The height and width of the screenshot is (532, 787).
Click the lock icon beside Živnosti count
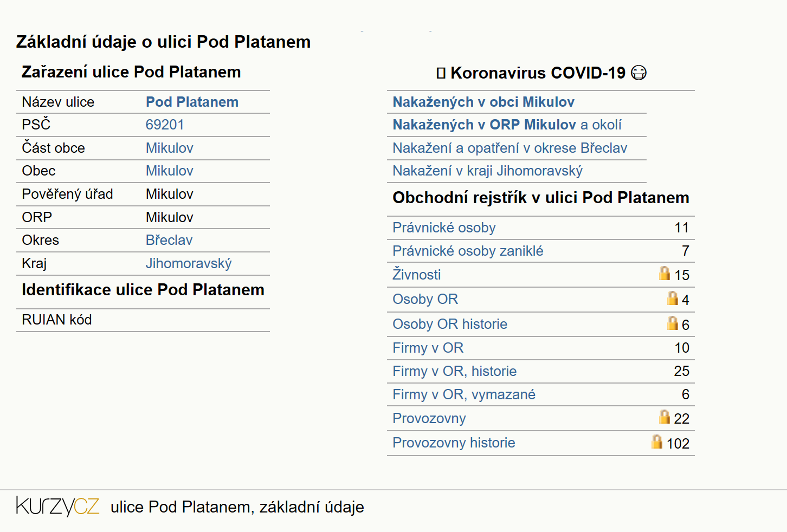click(665, 273)
